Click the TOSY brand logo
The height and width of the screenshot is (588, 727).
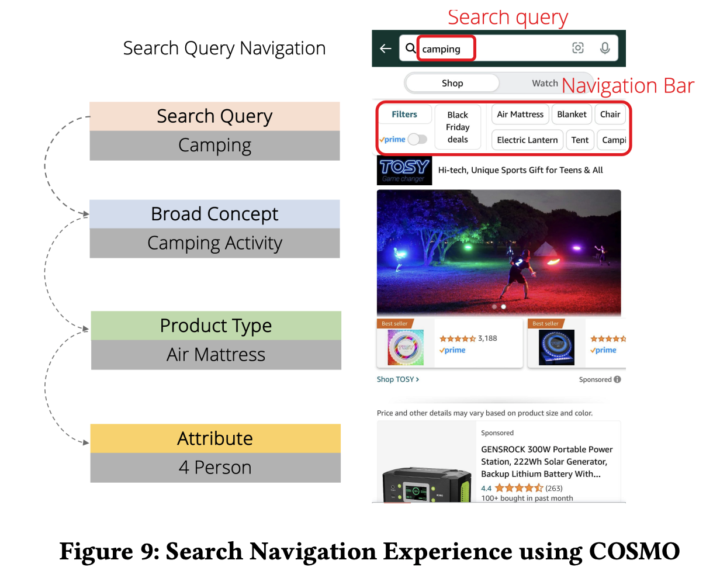tap(404, 170)
